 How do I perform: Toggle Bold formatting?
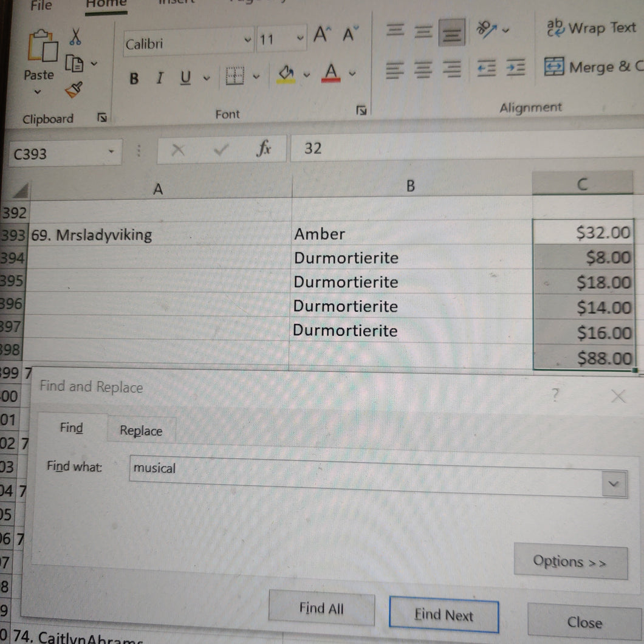coord(134,78)
